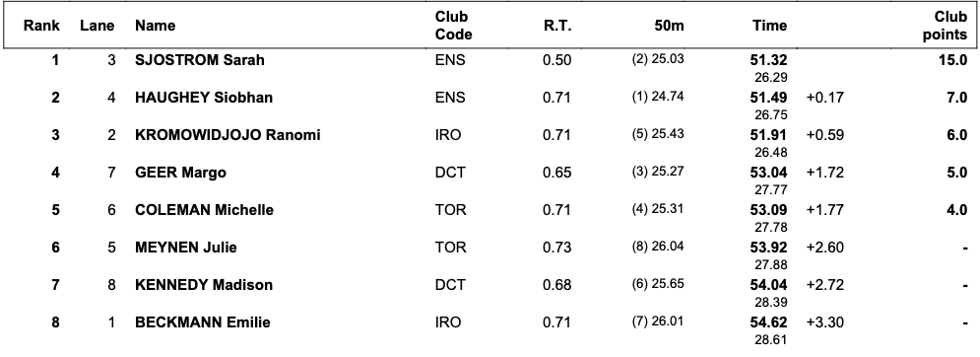Click the winning time 51.32

click(x=768, y=60)
